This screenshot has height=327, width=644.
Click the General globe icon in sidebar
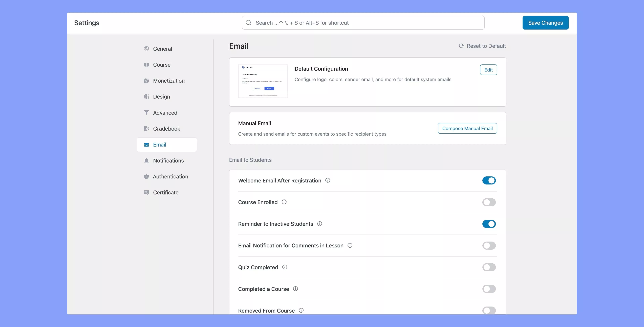tap(146, 49)
